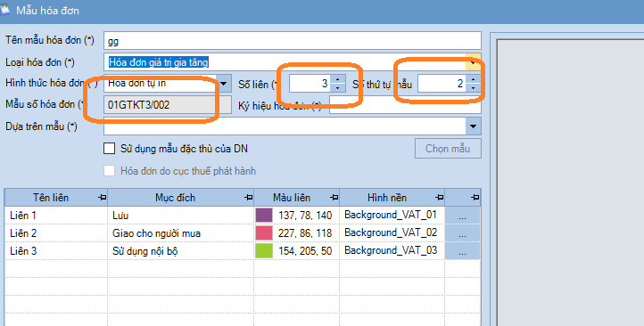
Task: Click the browse button for Background_VAT_01
Action: click(x=462, y=216)
